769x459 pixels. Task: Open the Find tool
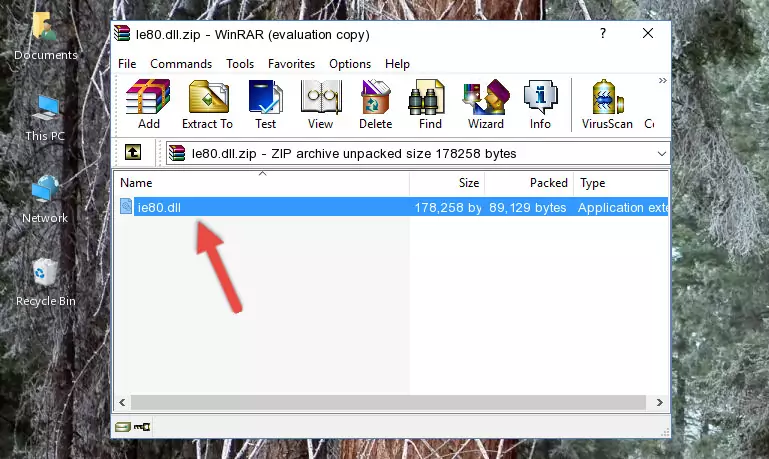(430, 104)
